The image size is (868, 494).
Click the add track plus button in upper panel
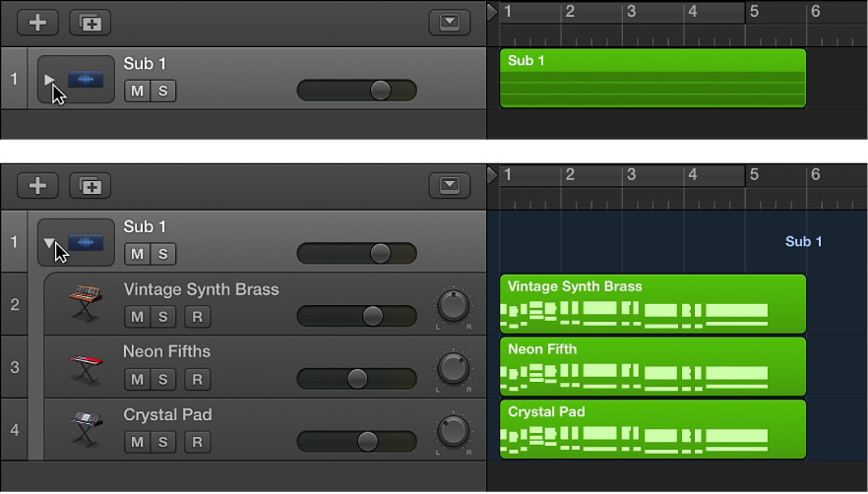point(37,23)
